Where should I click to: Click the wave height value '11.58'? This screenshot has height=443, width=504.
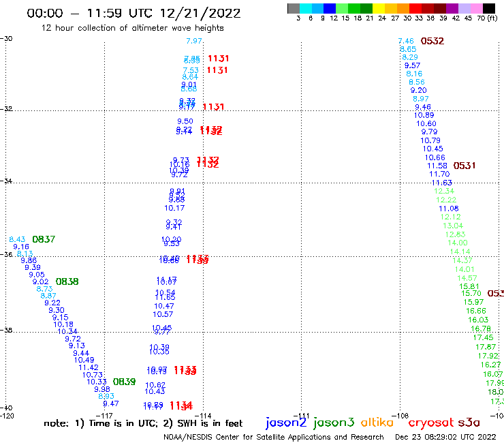click(437, 166)
